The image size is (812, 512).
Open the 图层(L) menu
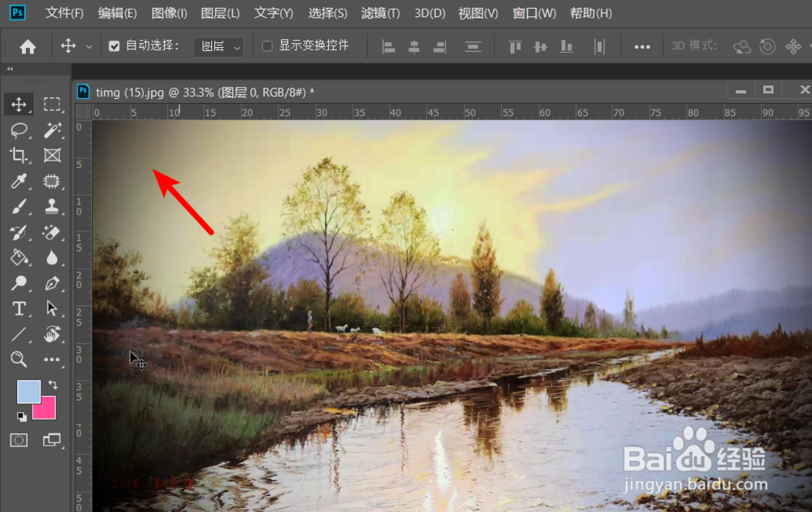click(x=221, y=13)
